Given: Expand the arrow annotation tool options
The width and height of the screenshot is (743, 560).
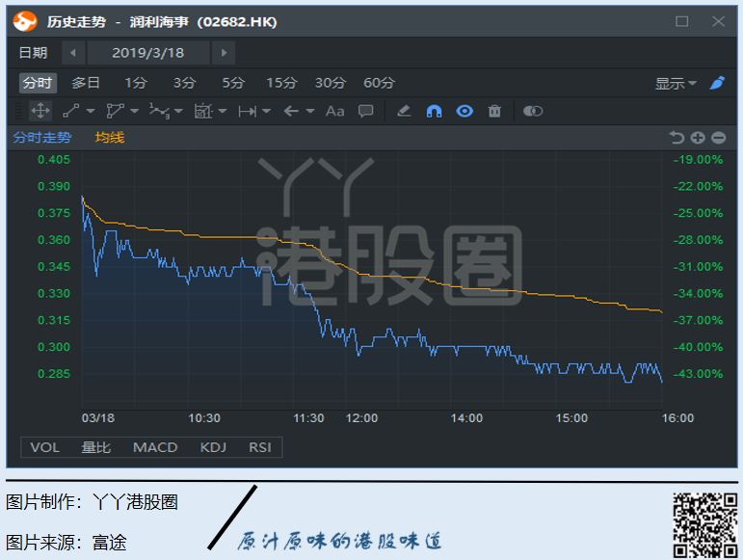Looking at the screenshot, I should pyautogui.click(x=310, y=112).
